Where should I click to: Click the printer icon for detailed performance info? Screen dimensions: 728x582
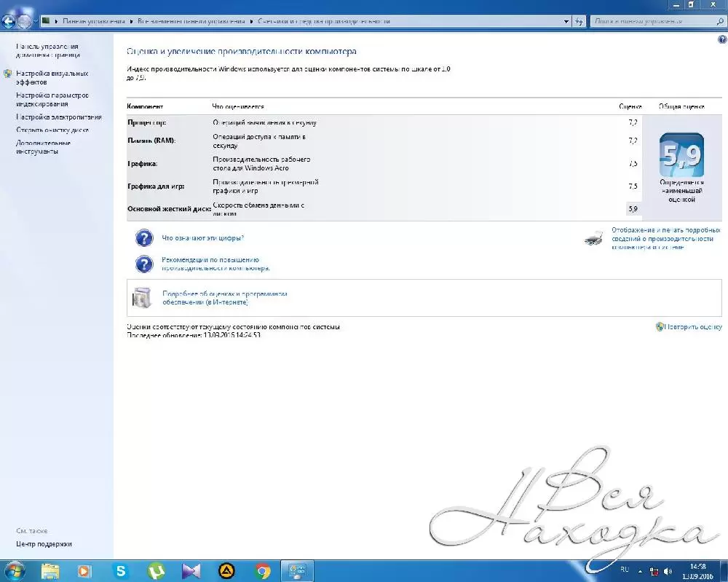click(594, 238)
